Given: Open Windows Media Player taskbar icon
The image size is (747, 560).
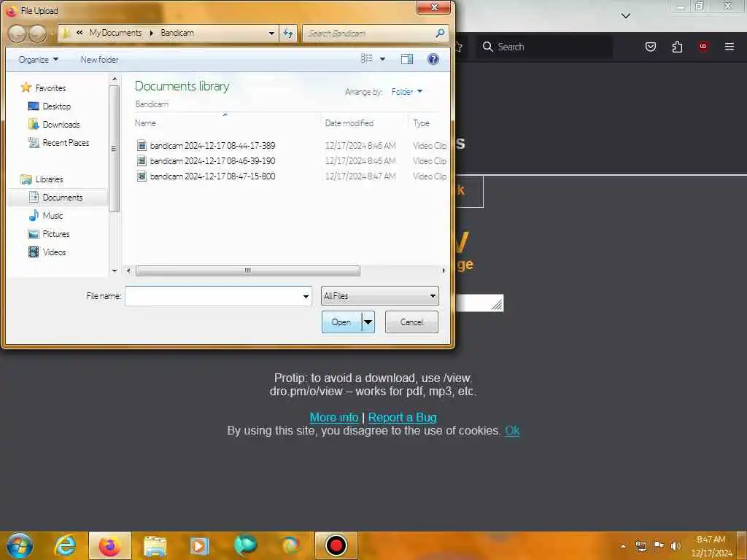Looking at the screenshot, I should coord(199,546).
